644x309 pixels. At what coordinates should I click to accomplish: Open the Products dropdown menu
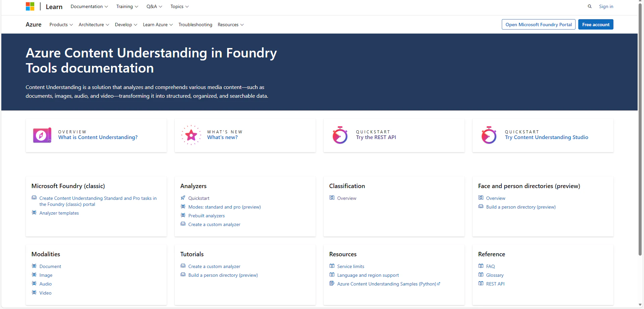tap(61, 25)
